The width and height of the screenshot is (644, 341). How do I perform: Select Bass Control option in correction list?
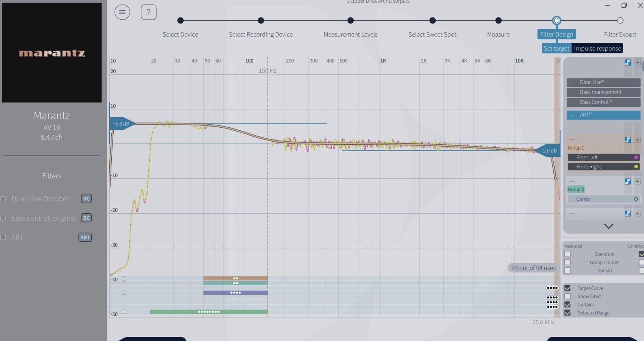point(603,102)
